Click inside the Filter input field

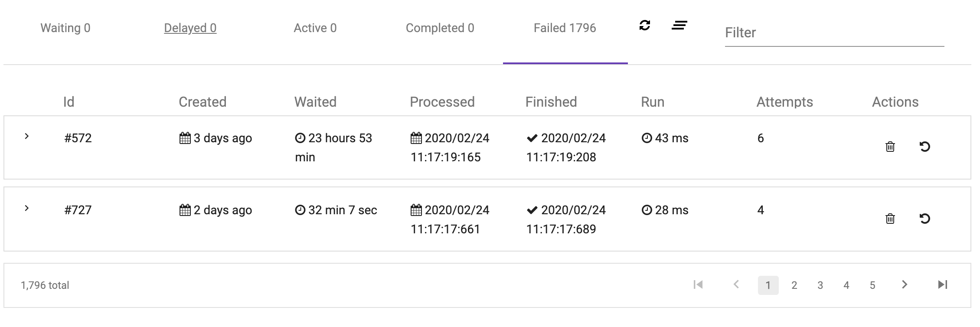point(833,33)
